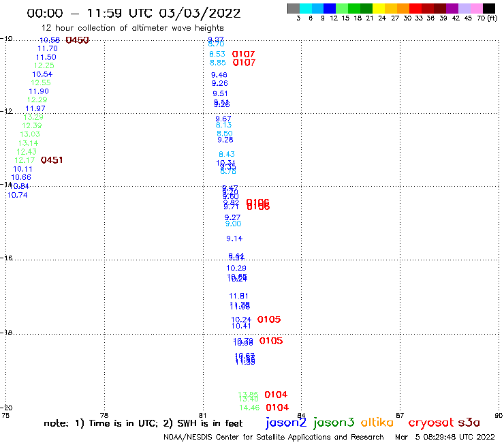This screenshot has width=504, height=443.
Task: Click the cyan 6 ft legend swatch
Action: [x=306, y=8]
